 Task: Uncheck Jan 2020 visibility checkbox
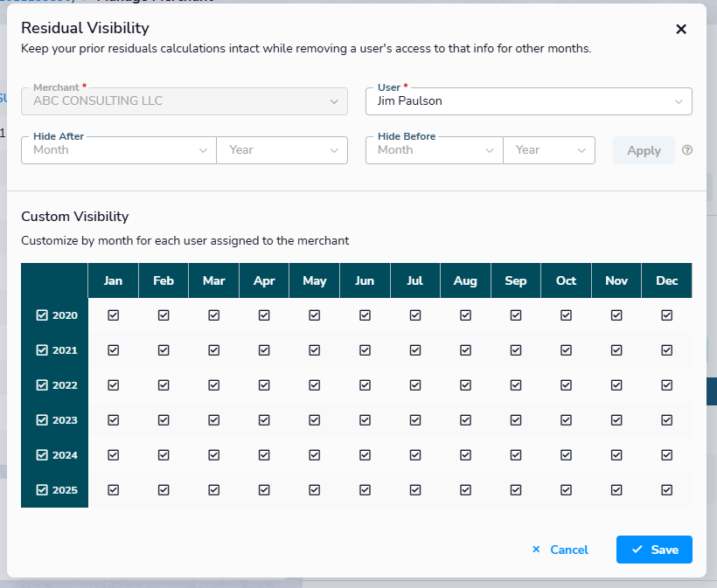(114, 315)
